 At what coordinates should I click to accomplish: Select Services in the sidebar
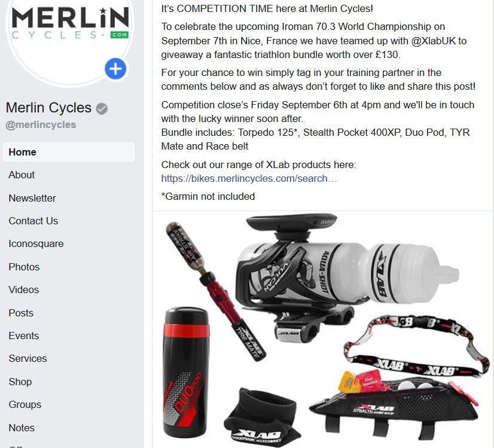28,358
